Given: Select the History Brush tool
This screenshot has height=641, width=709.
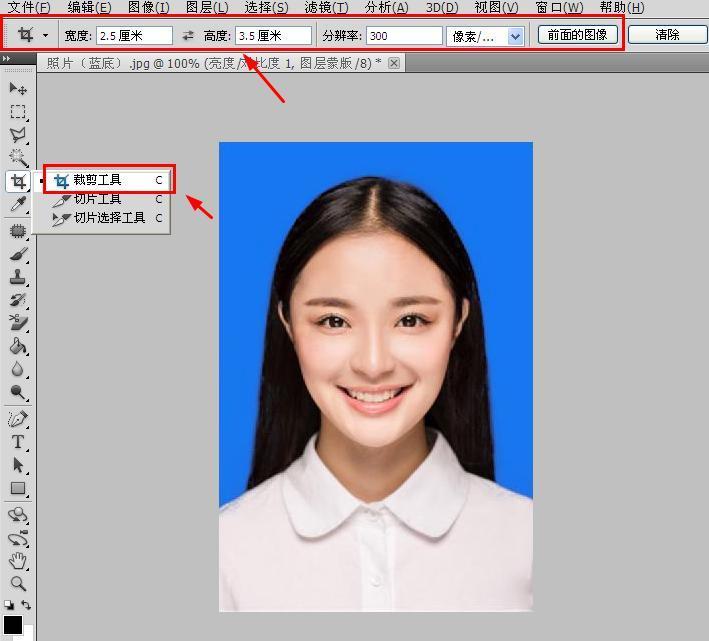Looking at the screenshot, I should coord(18,300).
